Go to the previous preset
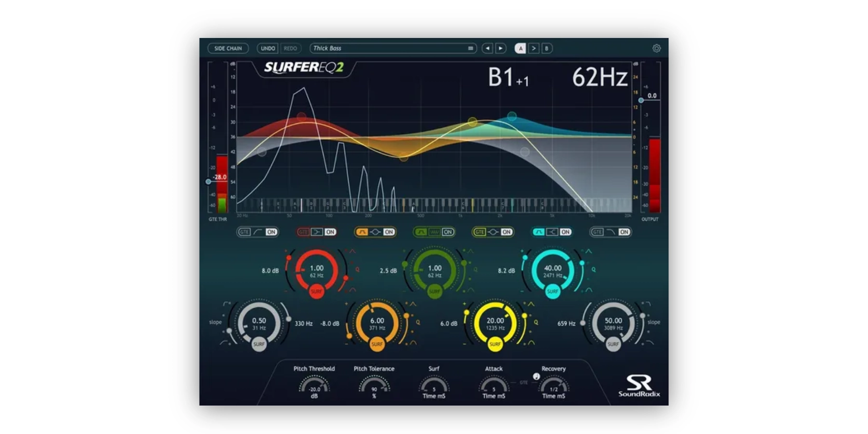This screenshot has width=868, height=434. tap(488, 48)
